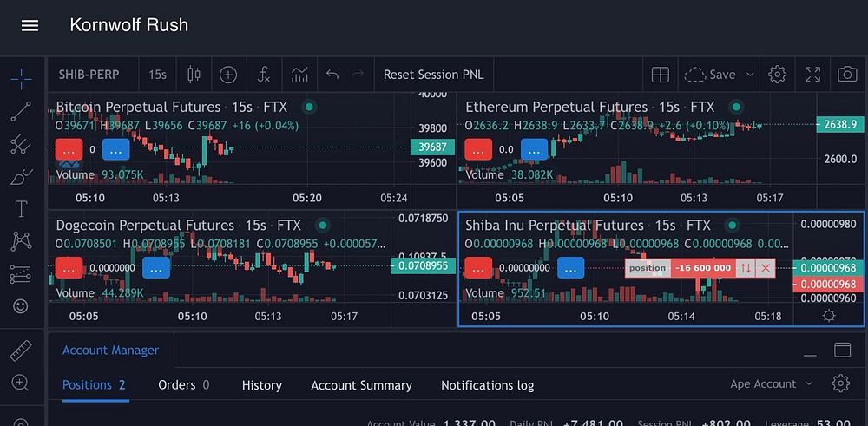868x426 pixels.
Task: Toggle Dogecoin chart market status indicator
Action: [322, 225]
